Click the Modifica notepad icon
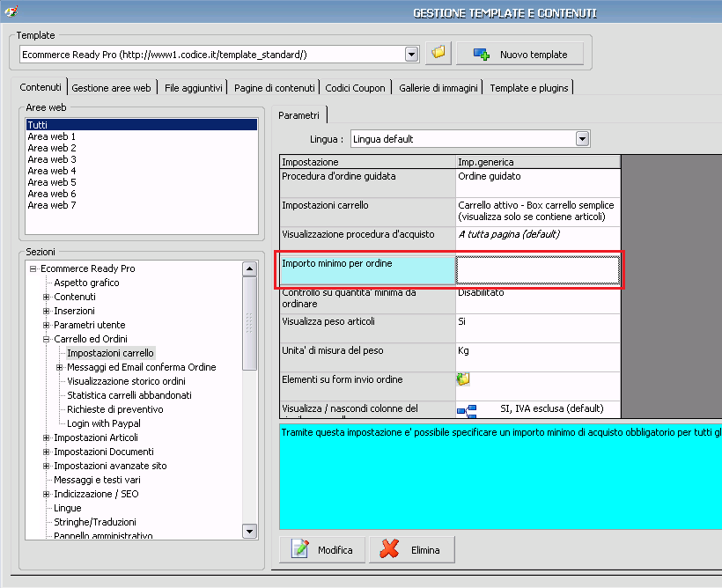The height and width of the screenshot is (588, 722). pyautogui.click(x=299, y=549)
